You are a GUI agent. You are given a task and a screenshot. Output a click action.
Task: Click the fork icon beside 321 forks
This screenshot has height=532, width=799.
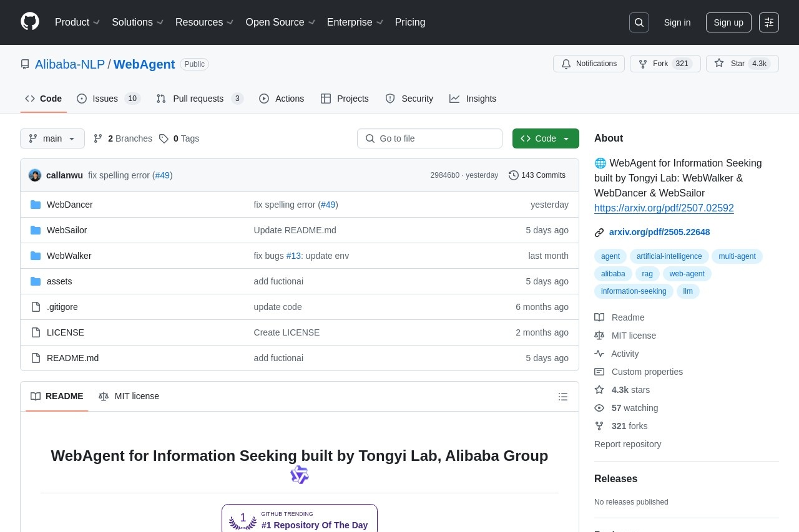pos(599,426)
